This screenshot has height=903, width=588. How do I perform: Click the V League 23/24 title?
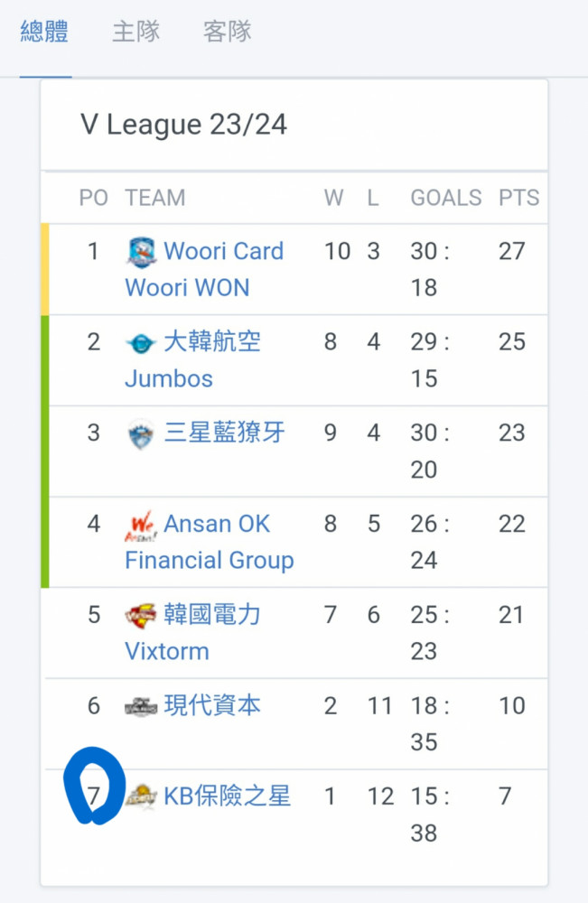[x=183, y=125]
